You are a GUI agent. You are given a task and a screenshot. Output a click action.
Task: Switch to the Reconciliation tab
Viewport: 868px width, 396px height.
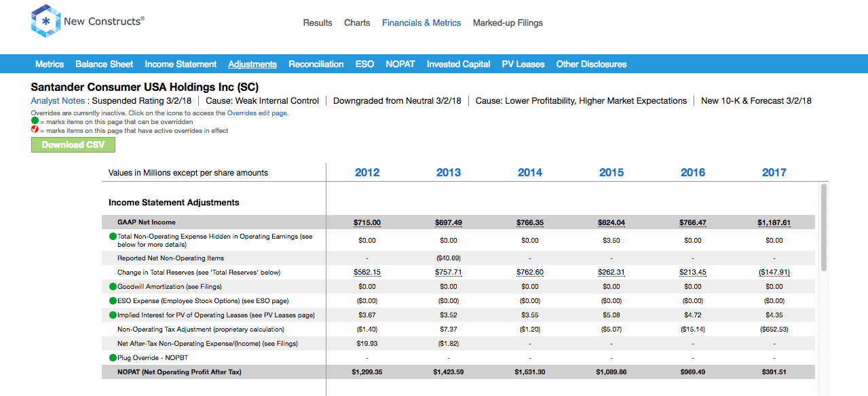click(316, 64)
